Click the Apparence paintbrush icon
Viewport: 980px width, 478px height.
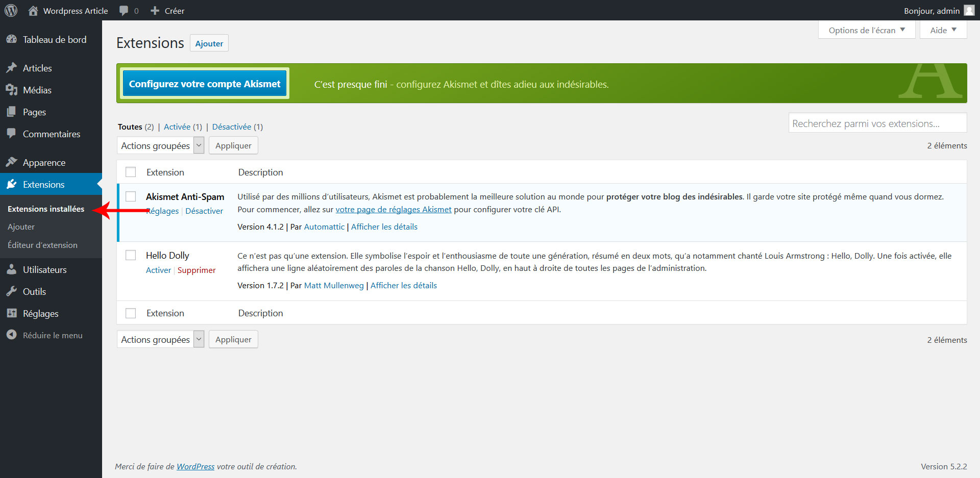[12, 162]
